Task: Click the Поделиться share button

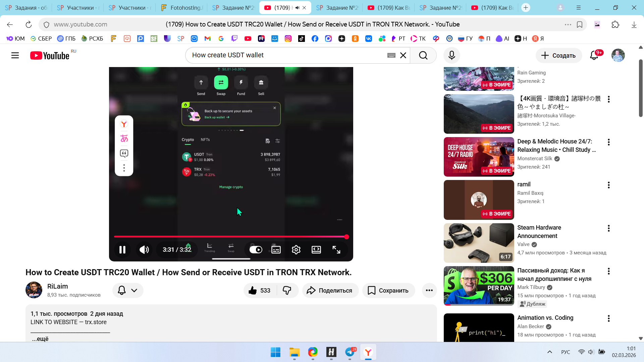Action: (x=330, y=290)
